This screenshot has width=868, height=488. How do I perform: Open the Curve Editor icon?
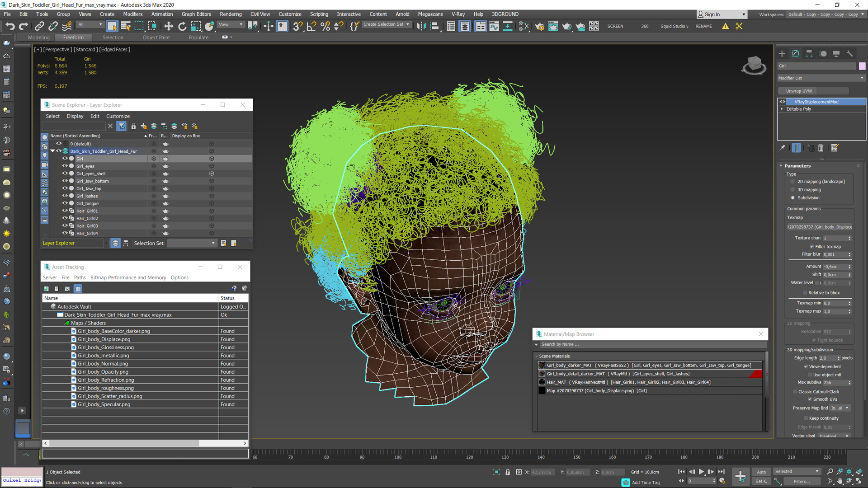point(494,26)
